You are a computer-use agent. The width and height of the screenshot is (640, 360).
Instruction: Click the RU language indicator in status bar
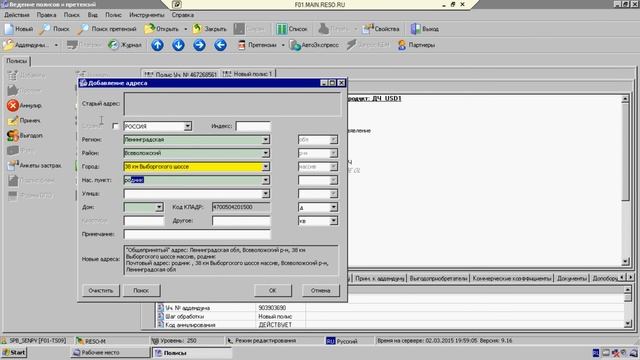tap(331, 341)
